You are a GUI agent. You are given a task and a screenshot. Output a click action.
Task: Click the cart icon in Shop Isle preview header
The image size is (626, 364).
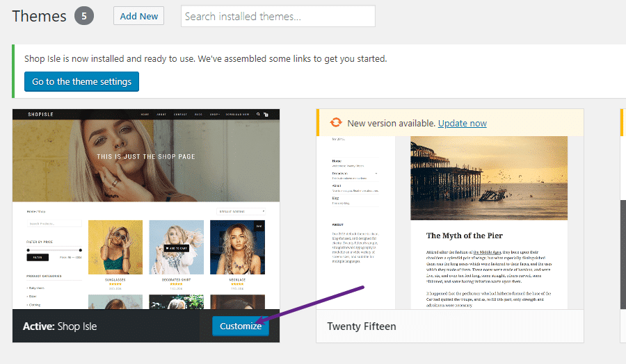coord(266,114)
